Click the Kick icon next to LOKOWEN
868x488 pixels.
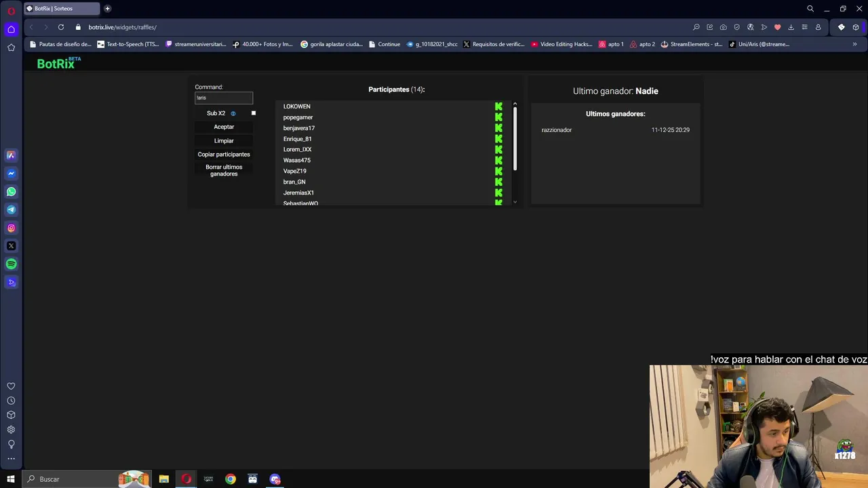pos(498,106)
